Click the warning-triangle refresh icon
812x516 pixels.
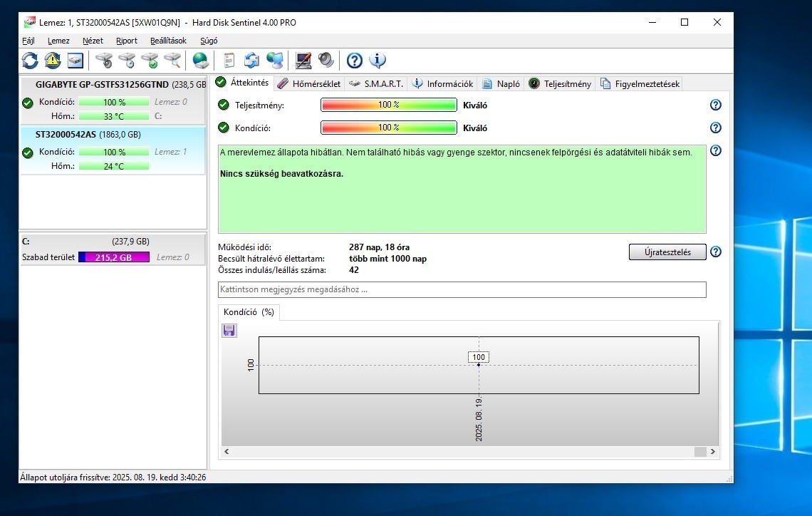point(52,61)
